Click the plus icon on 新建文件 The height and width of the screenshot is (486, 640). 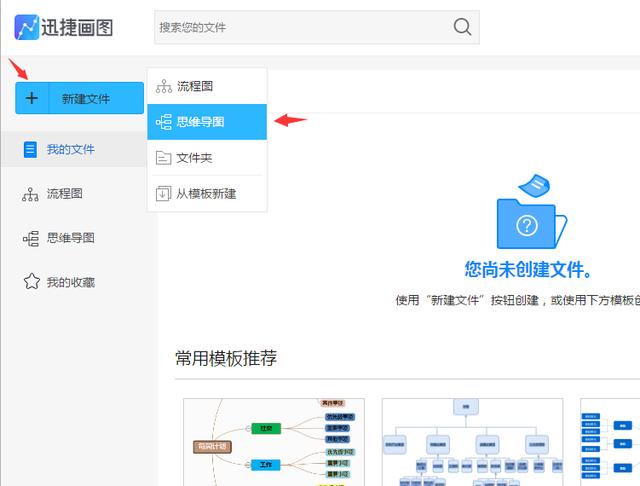tap(31, 98)
